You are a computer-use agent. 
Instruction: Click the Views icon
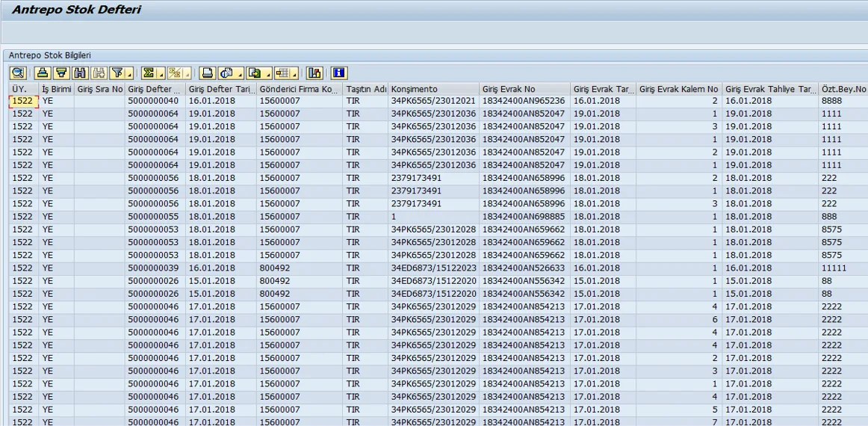click(226, 72)
